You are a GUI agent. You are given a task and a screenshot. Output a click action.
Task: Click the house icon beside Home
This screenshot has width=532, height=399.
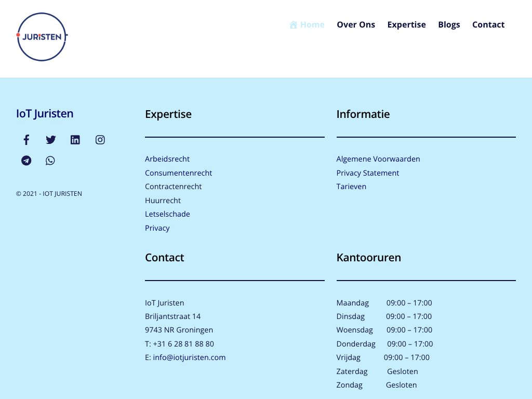point(294,24)
